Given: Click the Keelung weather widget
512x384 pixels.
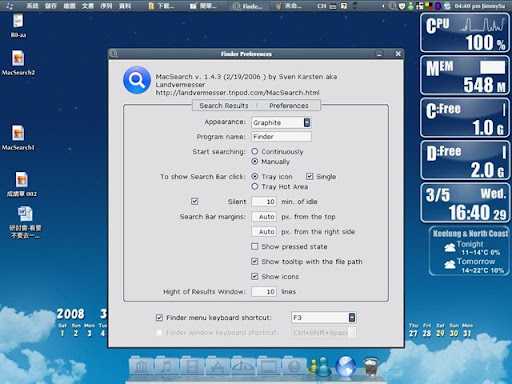Looking at the screenshot, I should [x=469, y=251].
